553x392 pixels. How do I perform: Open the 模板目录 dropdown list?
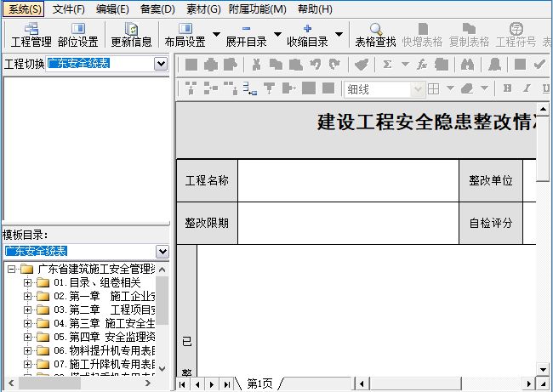[x=162, y=251]
